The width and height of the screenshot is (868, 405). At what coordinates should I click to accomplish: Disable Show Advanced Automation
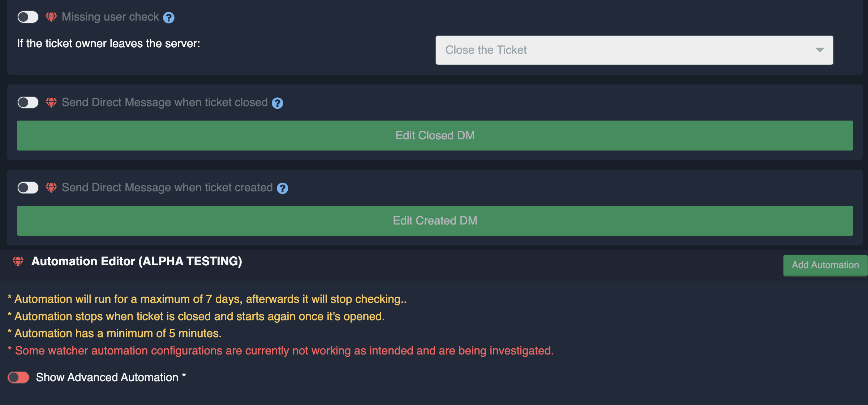coord(18,377)
